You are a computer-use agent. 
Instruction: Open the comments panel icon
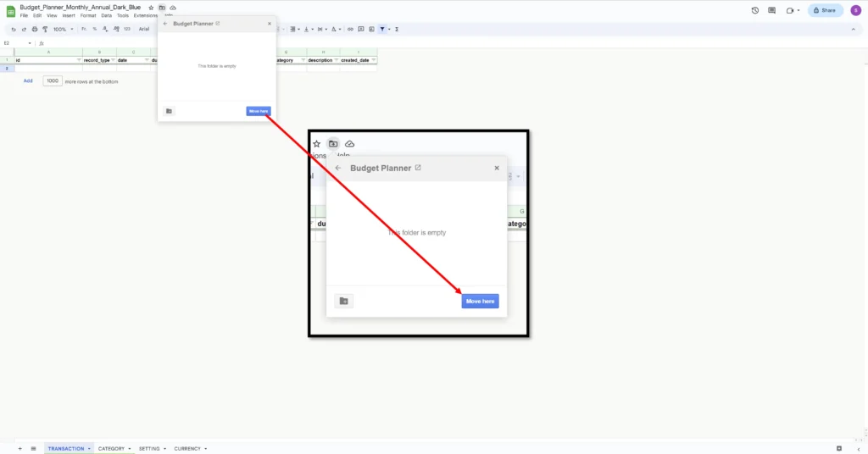771,10
